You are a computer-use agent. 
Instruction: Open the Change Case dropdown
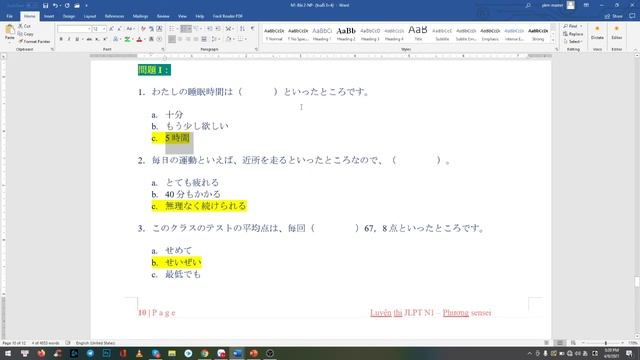tap(130, 29)
